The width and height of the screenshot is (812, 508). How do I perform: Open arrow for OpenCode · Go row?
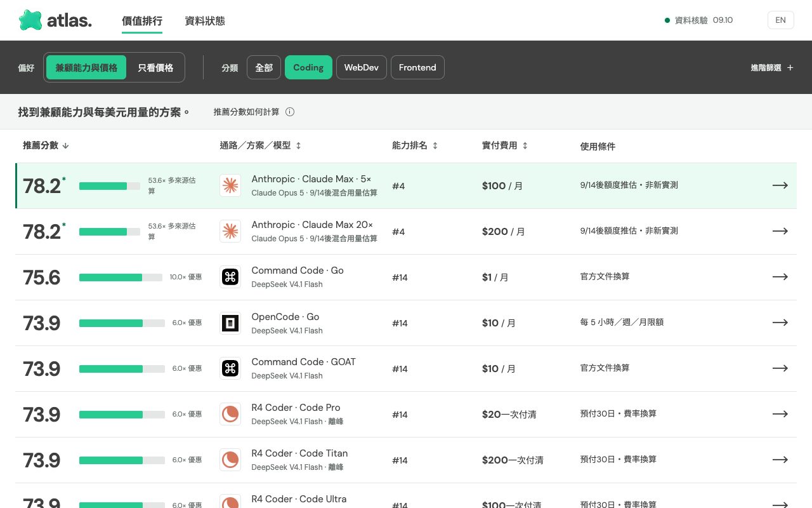780,323
